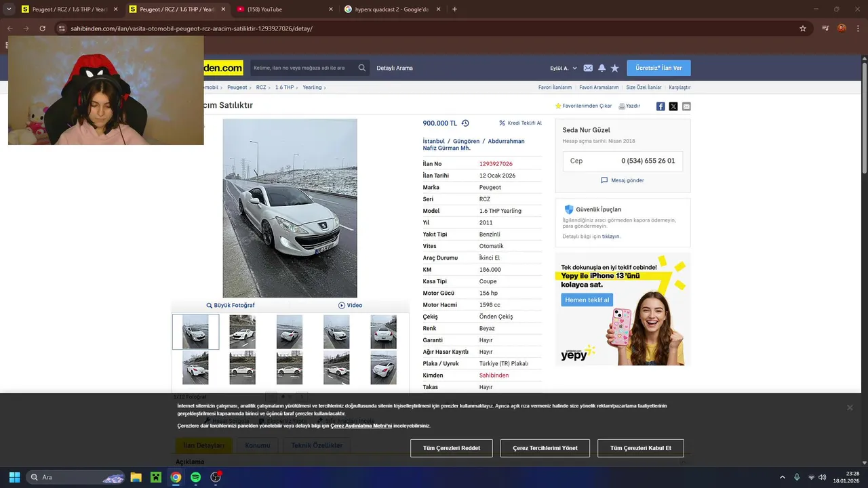868x488 pixels.
Task: Click tıklayın link in security tips
Action: pos(611,237)
